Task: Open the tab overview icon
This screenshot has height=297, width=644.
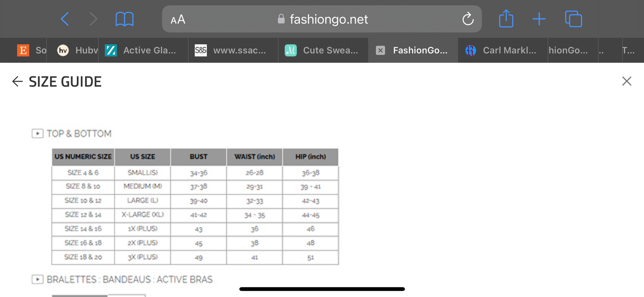Action: [574, 19]
